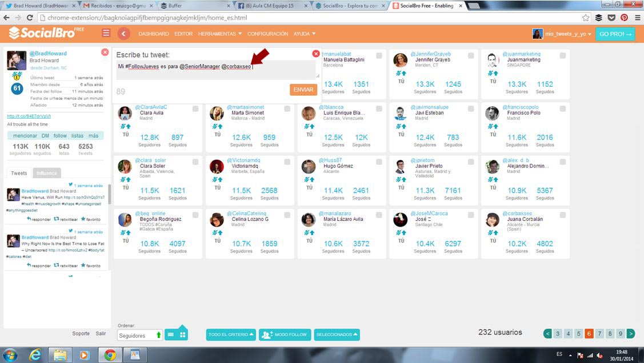644x363 pixels.
Task: Close the Brad Howard profile panel
Action: pyautogui.click(x=105, y=52)
